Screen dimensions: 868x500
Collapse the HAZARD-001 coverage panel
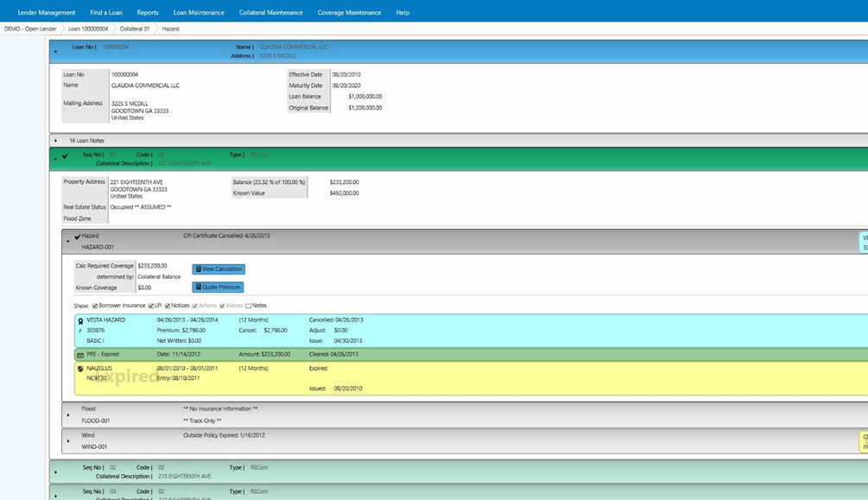coord(68,242)
